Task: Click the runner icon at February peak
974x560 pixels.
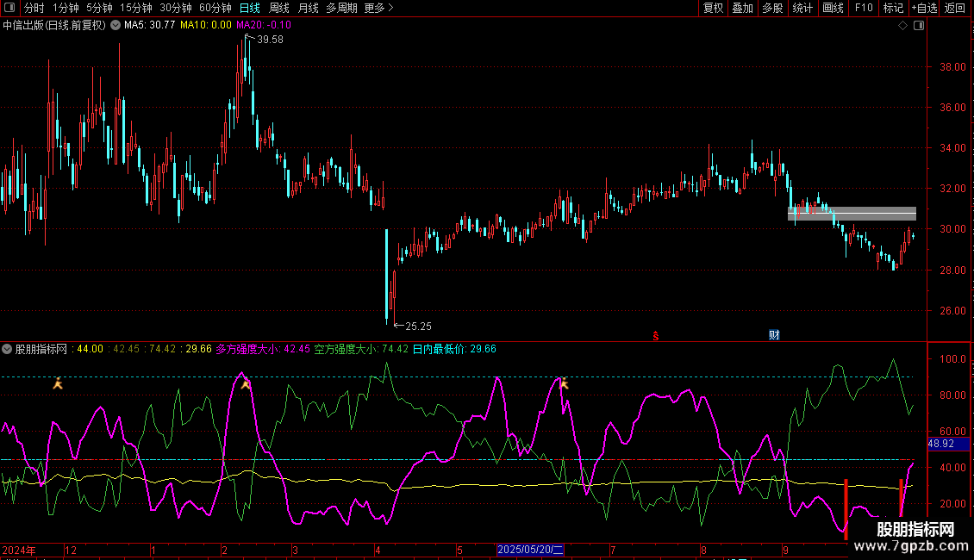Action: 246,384
